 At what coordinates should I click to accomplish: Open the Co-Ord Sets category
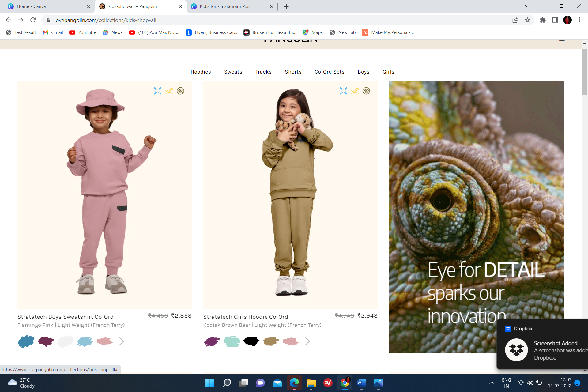(x=329, y=72)
